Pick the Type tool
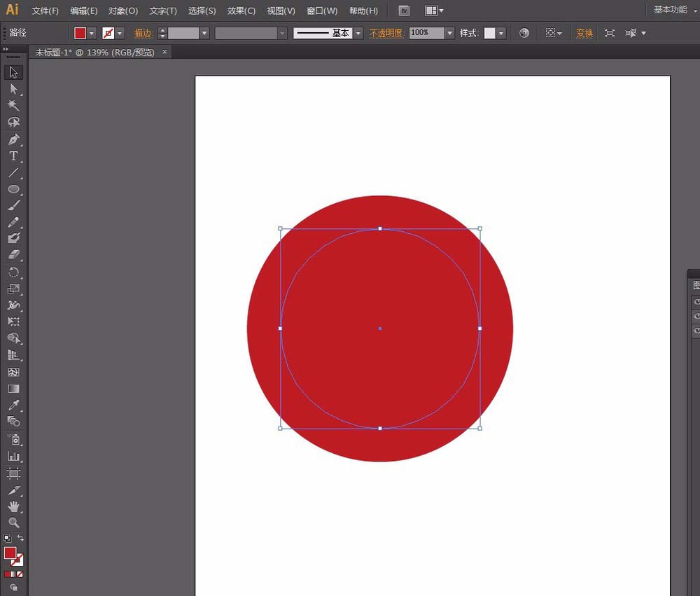This screenshot has width=700, height=596. click(13, 156)
